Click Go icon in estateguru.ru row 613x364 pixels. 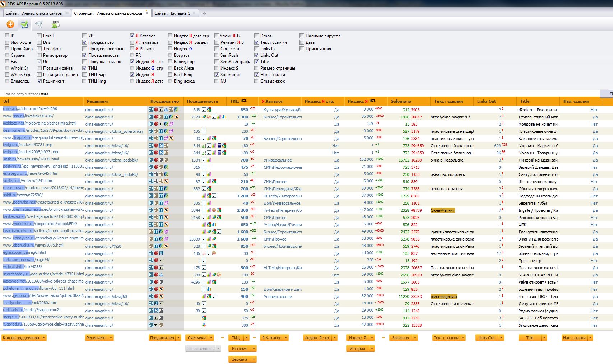coord(166,174)
